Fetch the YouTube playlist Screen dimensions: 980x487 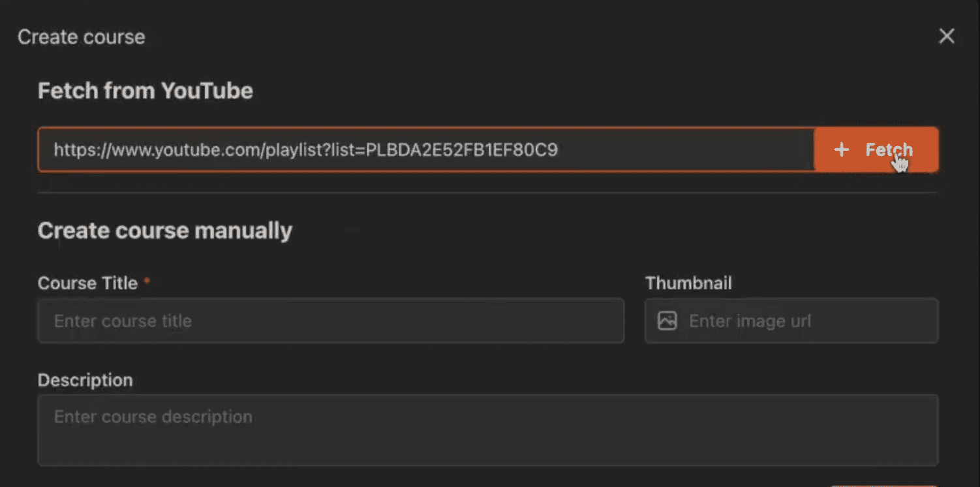point(876,150)
